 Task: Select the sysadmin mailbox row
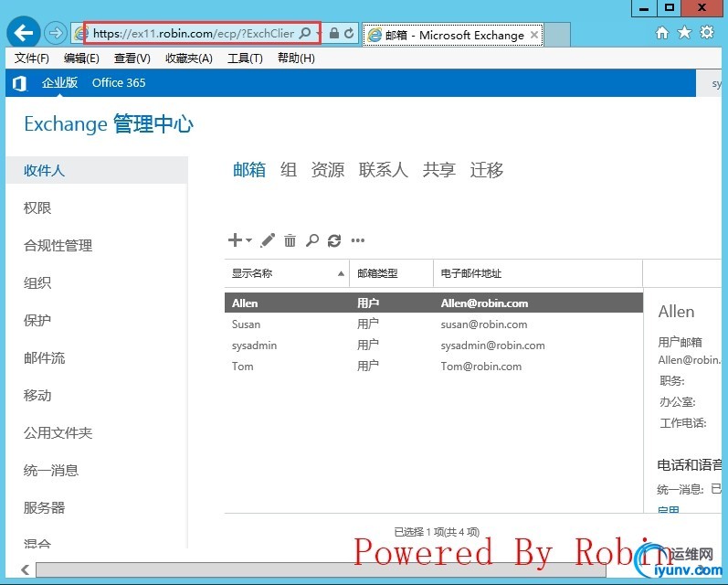[x=434, y=346]
